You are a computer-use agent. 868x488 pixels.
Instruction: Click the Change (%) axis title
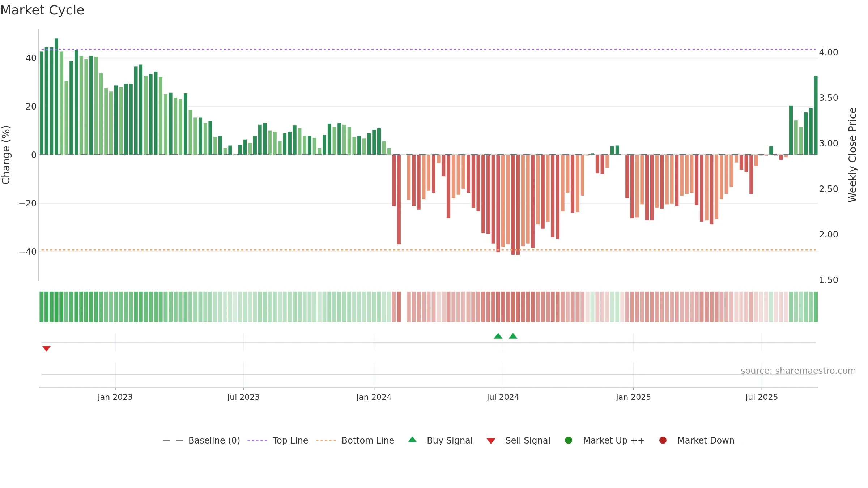tap(6, 155)
